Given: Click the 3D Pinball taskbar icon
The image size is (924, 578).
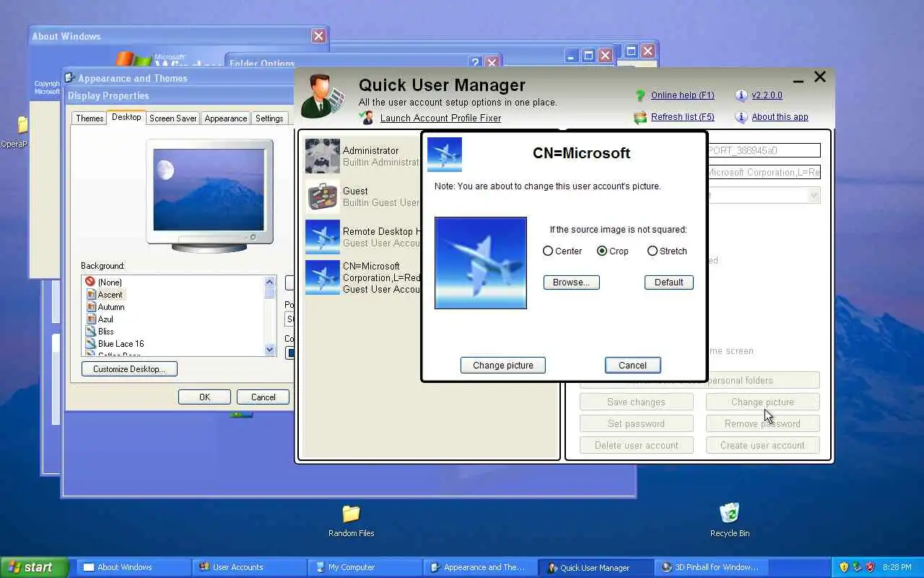Looking at the screenshot, I should (x=666, y=567).
